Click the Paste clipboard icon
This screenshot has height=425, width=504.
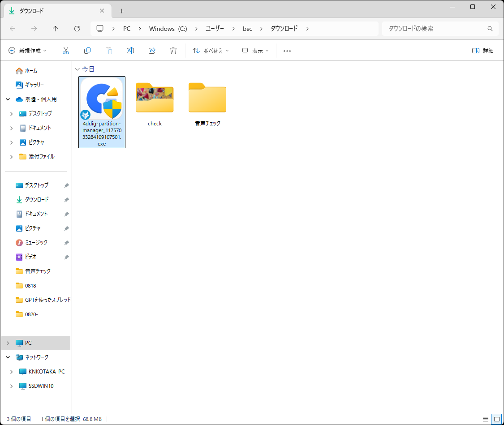tap(109, 51)
